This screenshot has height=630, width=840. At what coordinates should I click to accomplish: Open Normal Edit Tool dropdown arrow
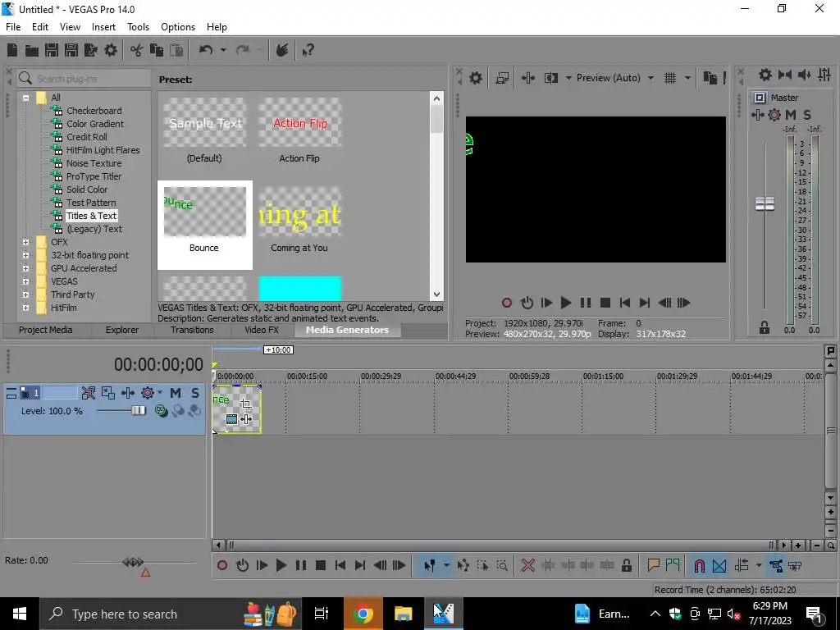[445, 565]
